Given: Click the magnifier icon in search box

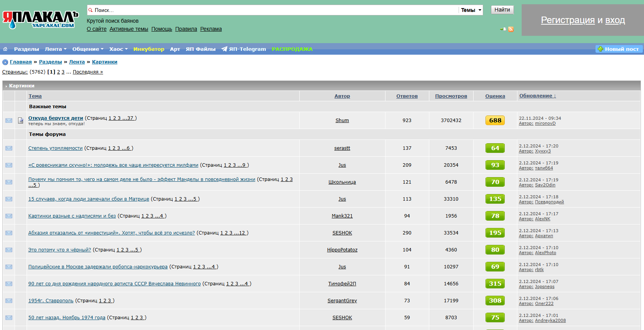Looking at the screenshot, I should [90, 10].
